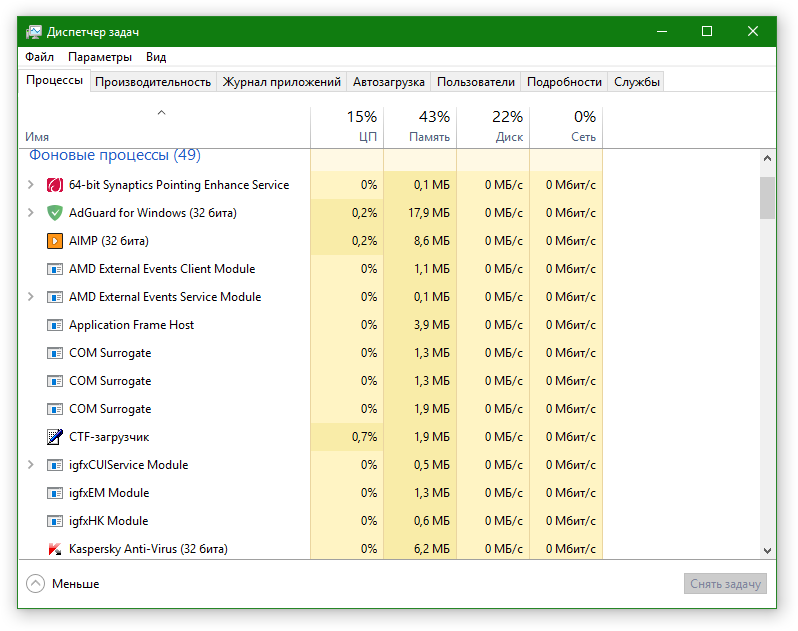This screenshot has width=798, height=631.
Task: Click AMD External Events Client Module icon
Action: [54, 269]
